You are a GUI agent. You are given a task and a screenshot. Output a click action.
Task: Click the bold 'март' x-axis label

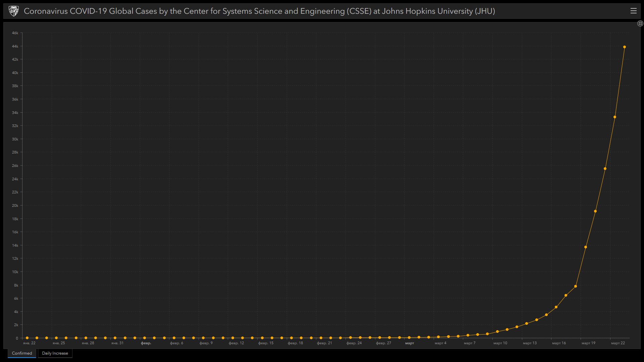click(409, 343)
